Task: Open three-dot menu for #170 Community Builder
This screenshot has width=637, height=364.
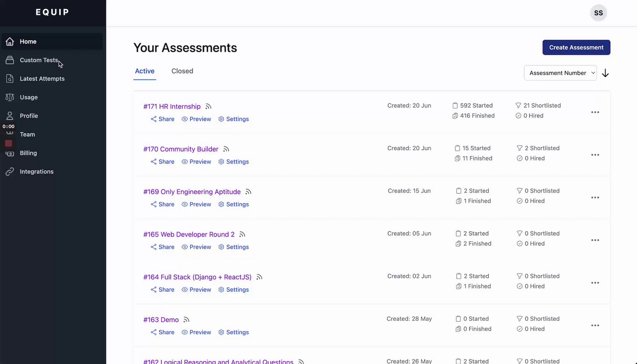Action: tap(595, 155)
